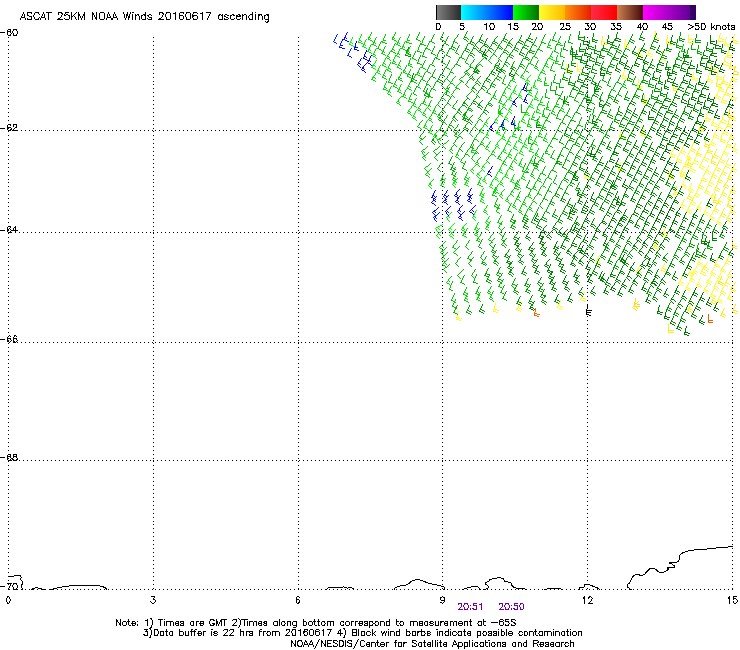The image size is (740, 650).
Task: Click the -68 latitude axis label
Action: point(10,457)
